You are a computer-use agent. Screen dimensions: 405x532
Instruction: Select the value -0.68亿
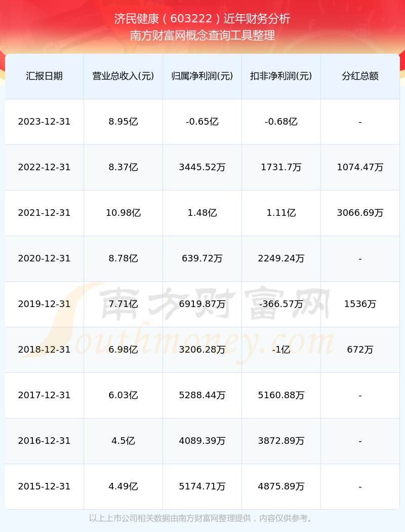point(281,122)
